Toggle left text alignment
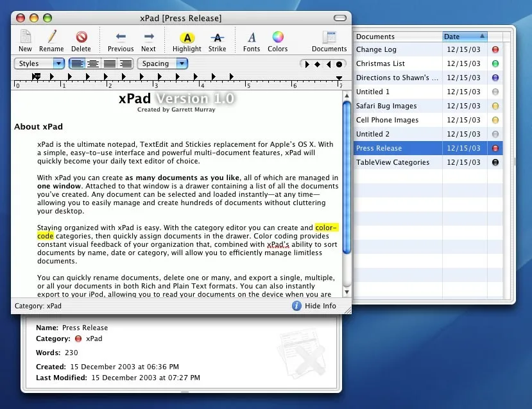This screenshot has height=409, width=532. (x=78, y=63)
